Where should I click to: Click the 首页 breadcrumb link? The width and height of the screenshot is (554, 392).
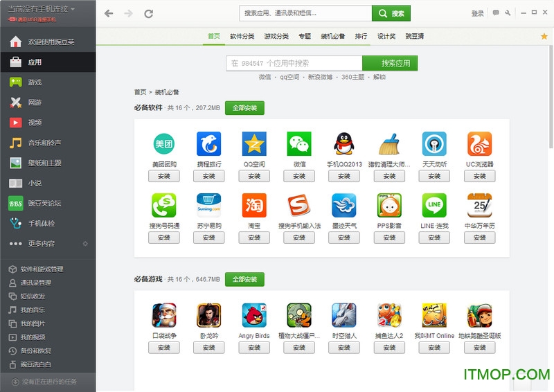[x=140, y=92]
